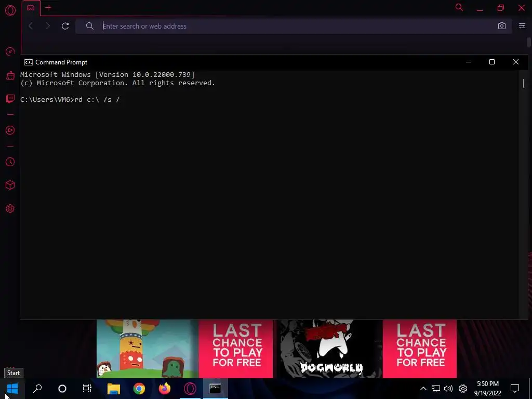Open the Windows Start menu
This screenshot has width=532, height=399.
[x=12, y=389]
